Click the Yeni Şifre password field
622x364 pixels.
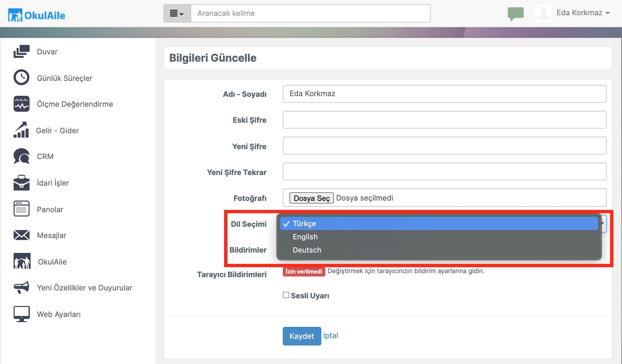pyautogui.click(x=444, y=146)
